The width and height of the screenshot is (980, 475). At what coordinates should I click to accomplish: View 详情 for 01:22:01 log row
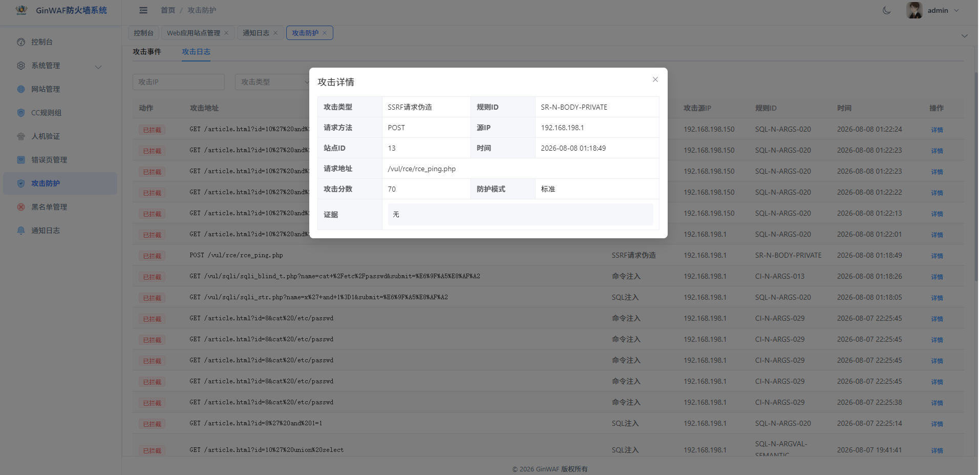(x=937, y=235)
